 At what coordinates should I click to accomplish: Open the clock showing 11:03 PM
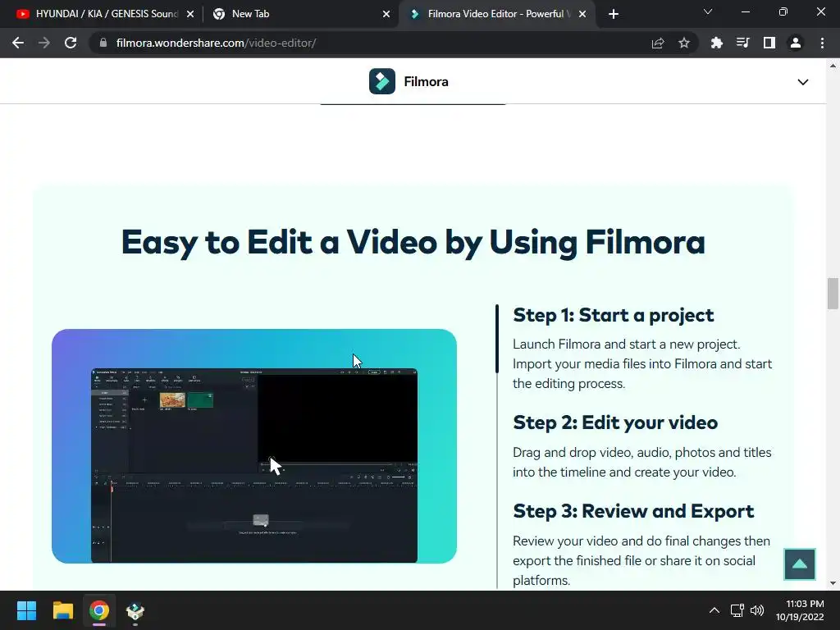pyautogui.click(x=800, y=610)
